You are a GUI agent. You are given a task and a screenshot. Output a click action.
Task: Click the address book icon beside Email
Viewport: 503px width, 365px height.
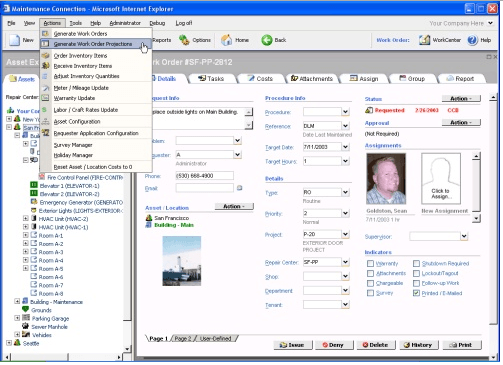(239, 188)
